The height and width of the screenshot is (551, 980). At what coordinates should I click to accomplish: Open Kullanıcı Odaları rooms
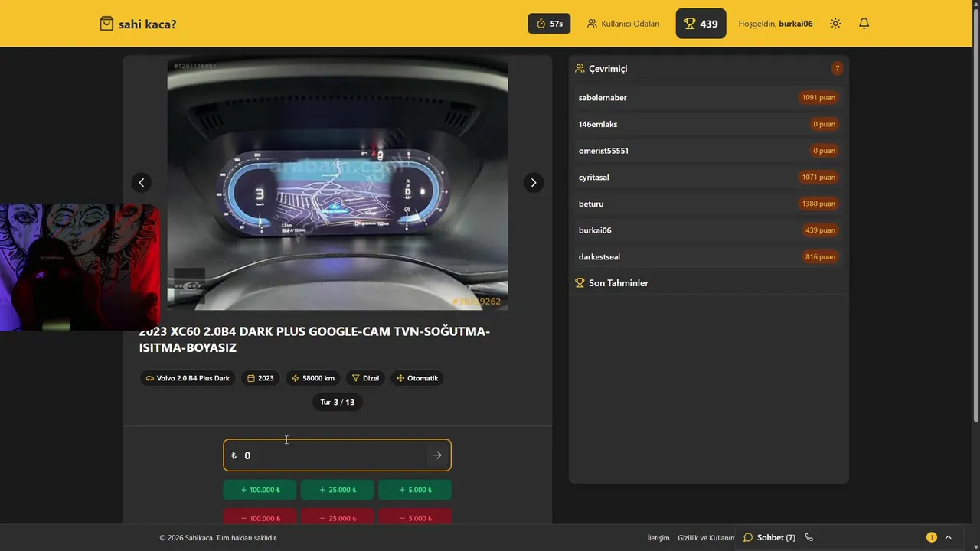(x=623, y=24)
